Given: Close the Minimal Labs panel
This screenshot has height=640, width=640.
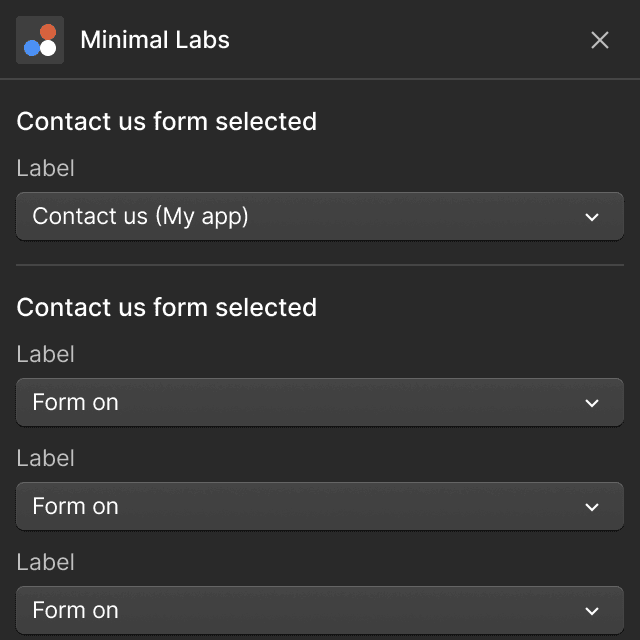Looking at the screenshot, I should 600,40.
